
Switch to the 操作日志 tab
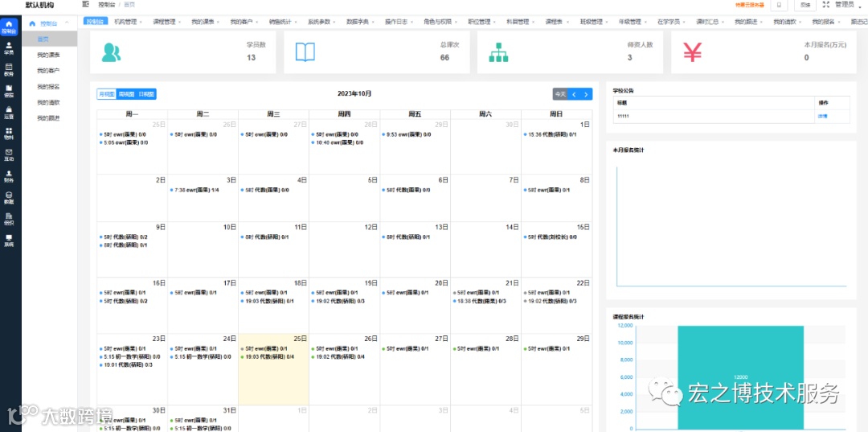point(396,22)
